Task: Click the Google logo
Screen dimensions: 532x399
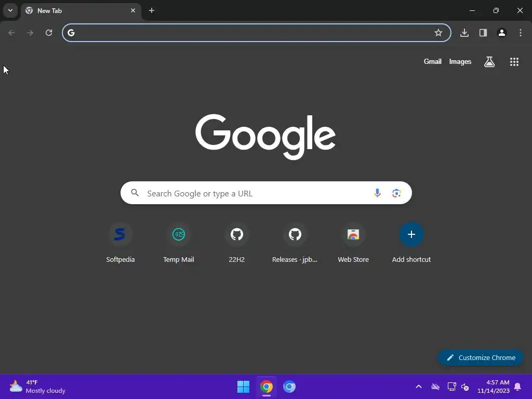Action: (265, 137)
